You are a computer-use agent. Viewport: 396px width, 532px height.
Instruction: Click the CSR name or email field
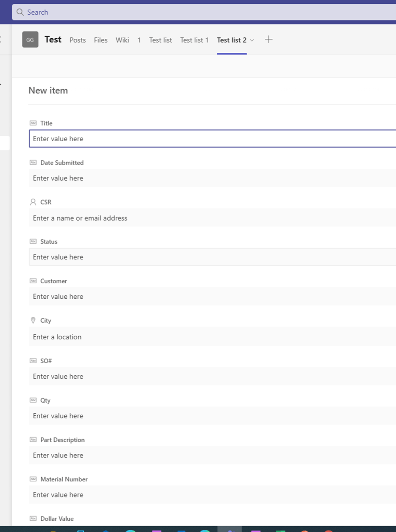click(212, 218)
